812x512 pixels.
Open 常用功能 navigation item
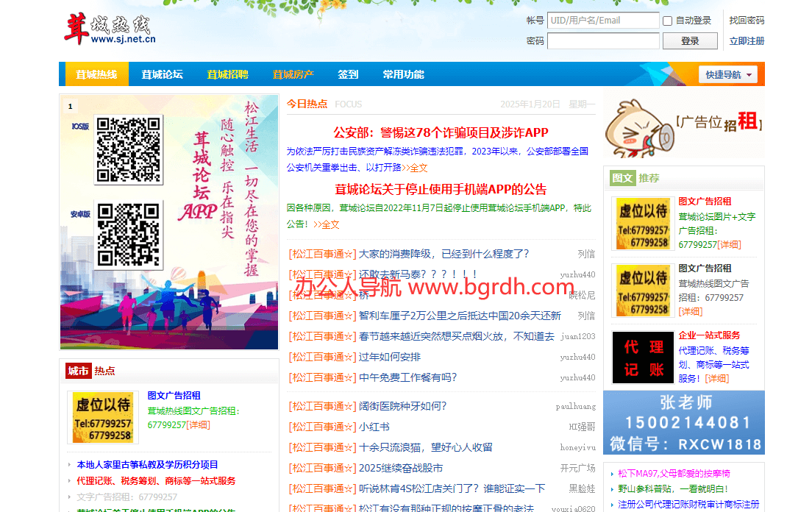(403, 74)
